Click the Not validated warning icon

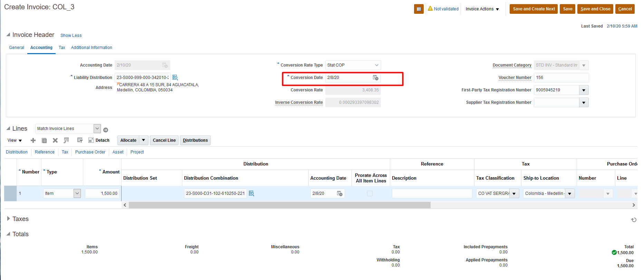(430, 9)
